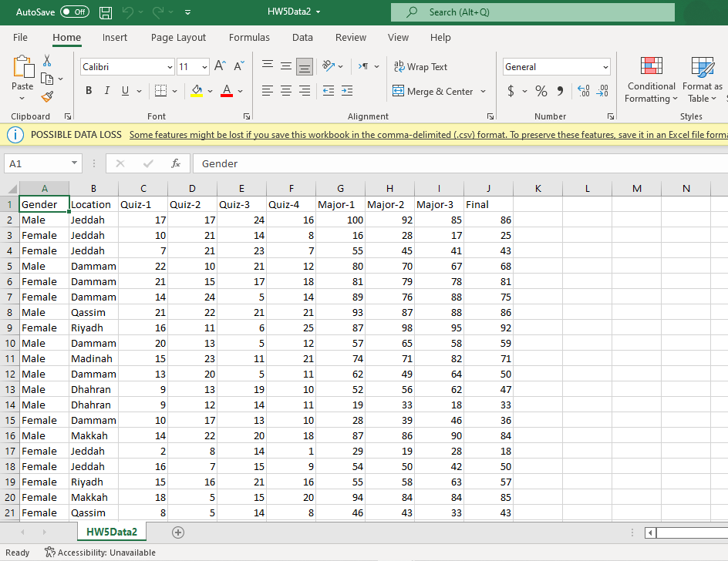Click Center alignment icon
The height and width of the screenshot is (561, 728).
[286, 90]
